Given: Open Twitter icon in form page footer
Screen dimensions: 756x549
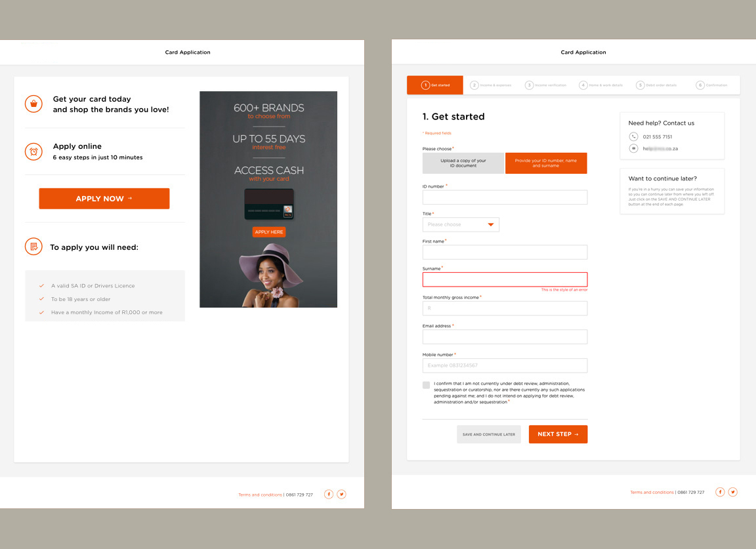Looking at the screenshot, I should coord(733,492).
